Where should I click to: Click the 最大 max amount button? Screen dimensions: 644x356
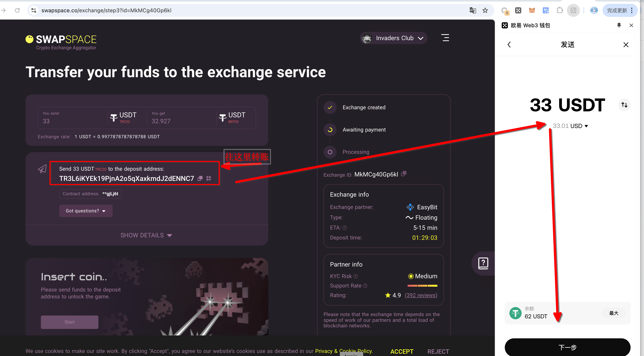click(614, 313)
